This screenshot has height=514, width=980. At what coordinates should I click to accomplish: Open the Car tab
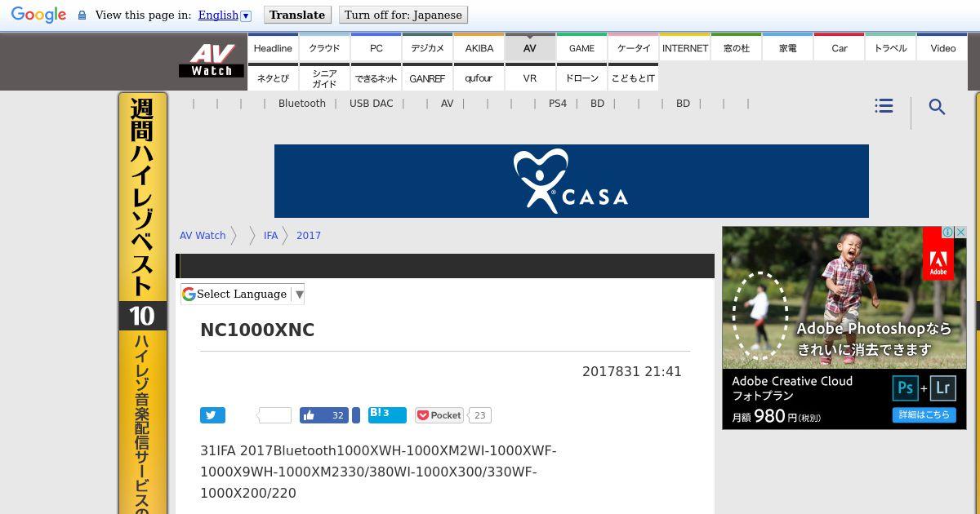[x=840, y=48]
